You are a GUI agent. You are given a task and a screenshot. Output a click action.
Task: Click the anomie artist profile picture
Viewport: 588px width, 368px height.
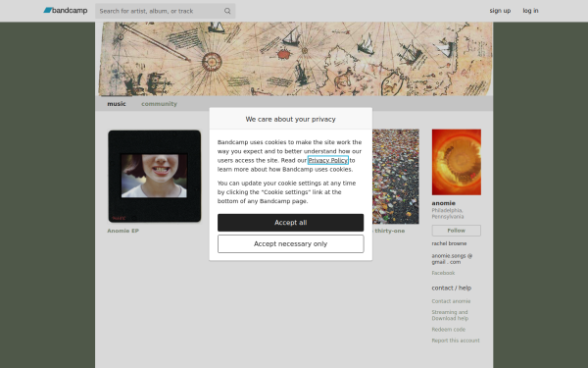(x=457, y=162)
